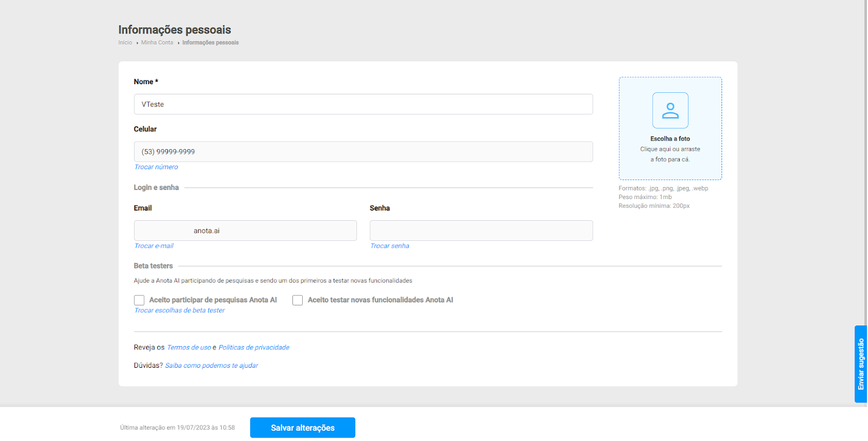Go to Início in the breadcrumb
Image resolution: width=868 pixels, height=441 pixels.
click(x=125, y=43)
